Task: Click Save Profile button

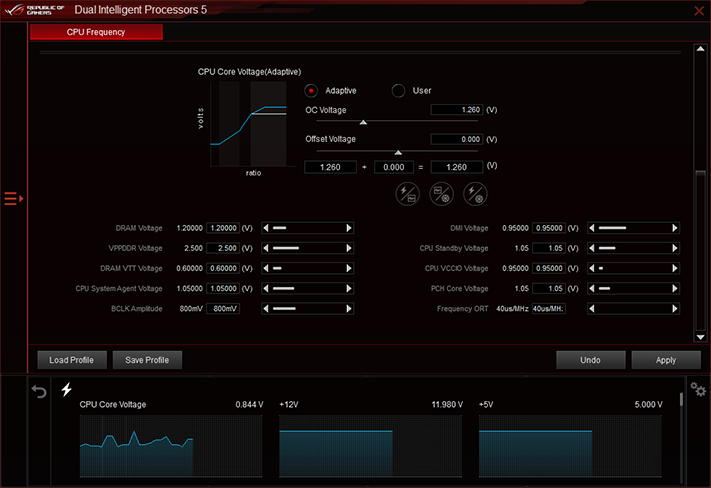Action: coord(147,360)
